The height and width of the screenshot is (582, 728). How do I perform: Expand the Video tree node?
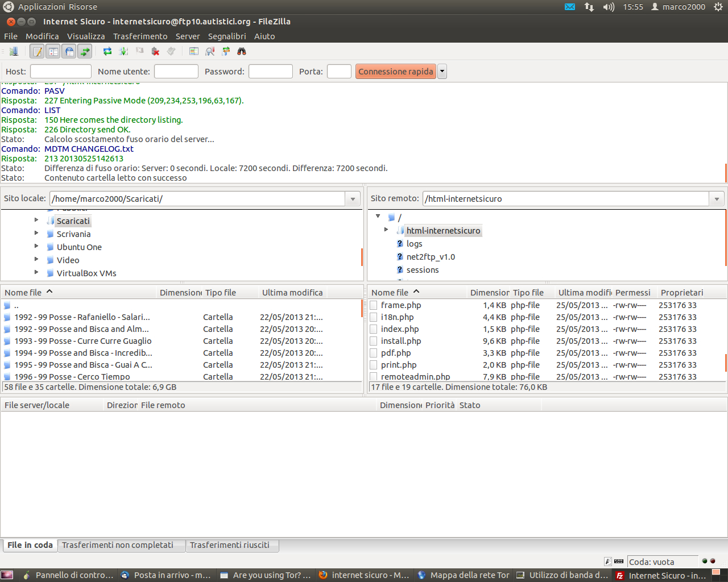[x=36, y=259]
